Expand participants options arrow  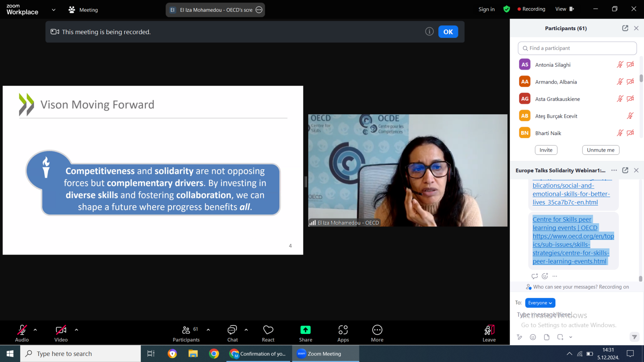tap(208, 330)
